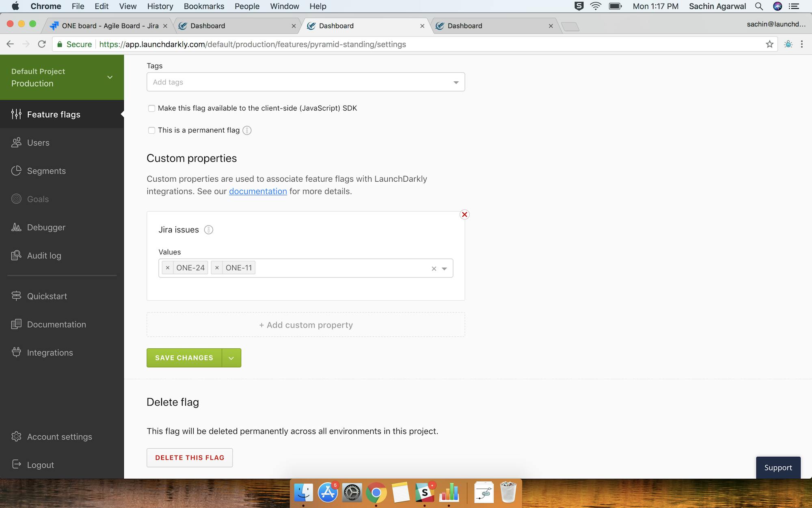This screenshot has height=508, width=812.
Task: Click info icon next to Jira issues
Action: click(x=208, y=230)
